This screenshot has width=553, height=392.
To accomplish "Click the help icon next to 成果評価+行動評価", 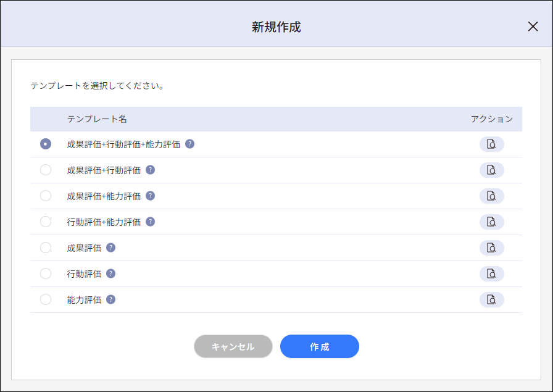I will coord(150,170).
